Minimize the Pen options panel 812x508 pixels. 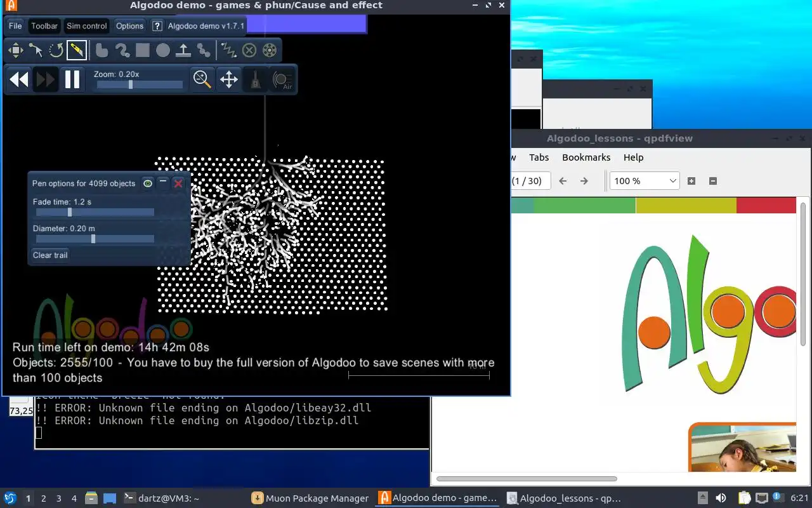click(x=163, y=183)
